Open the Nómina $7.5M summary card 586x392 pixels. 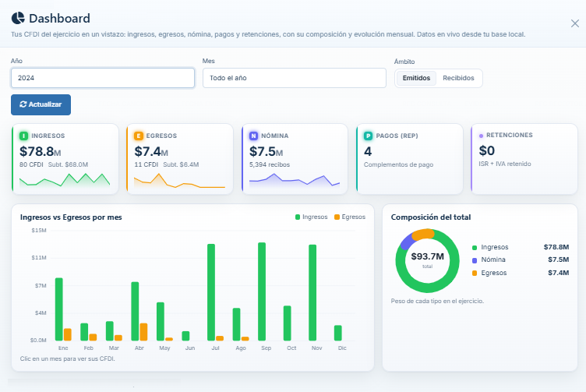coord(295,159)
